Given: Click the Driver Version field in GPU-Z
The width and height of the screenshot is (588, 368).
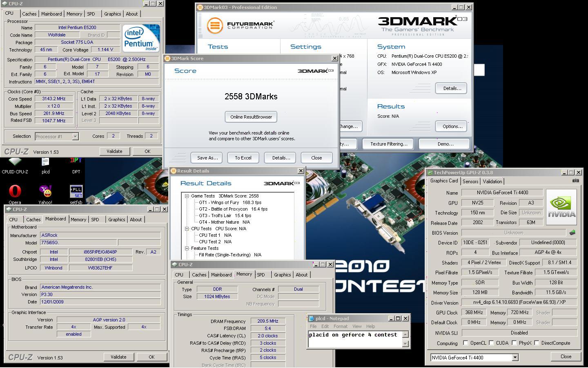Looking at the screenshot, I should point(519,303).
